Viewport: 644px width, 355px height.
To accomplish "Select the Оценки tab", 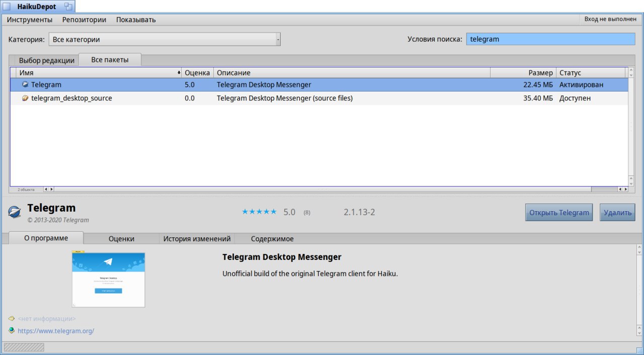I will [121, 239].
